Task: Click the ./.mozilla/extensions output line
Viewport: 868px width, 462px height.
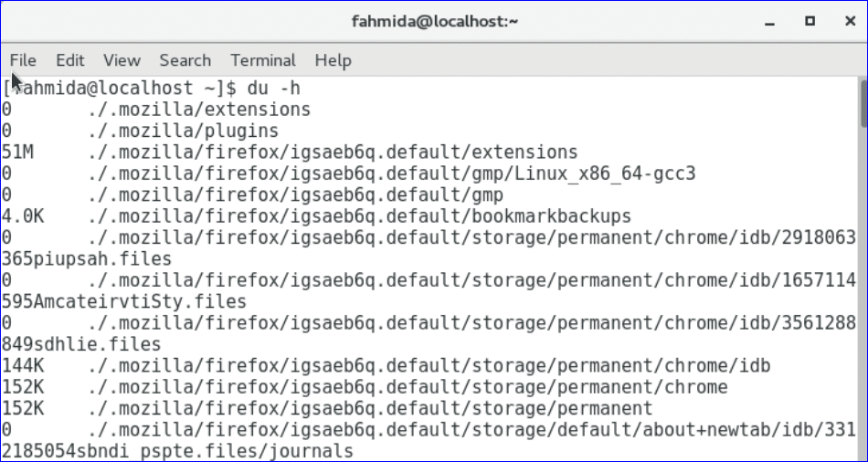Action: click(199, 110)
